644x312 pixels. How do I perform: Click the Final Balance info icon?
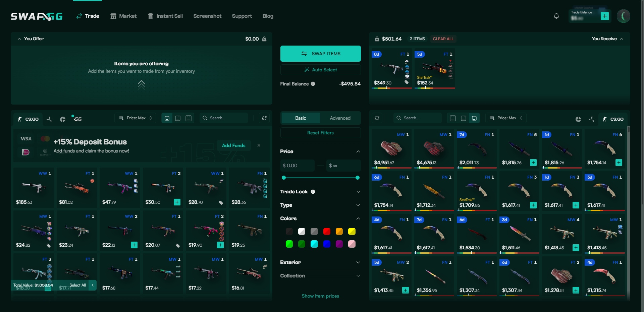click(313, 84)
